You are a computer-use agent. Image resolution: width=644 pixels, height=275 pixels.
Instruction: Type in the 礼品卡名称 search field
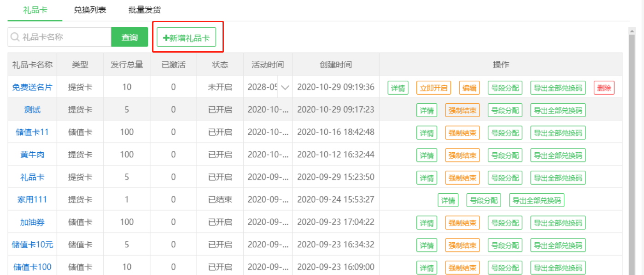tap(64, 37)
